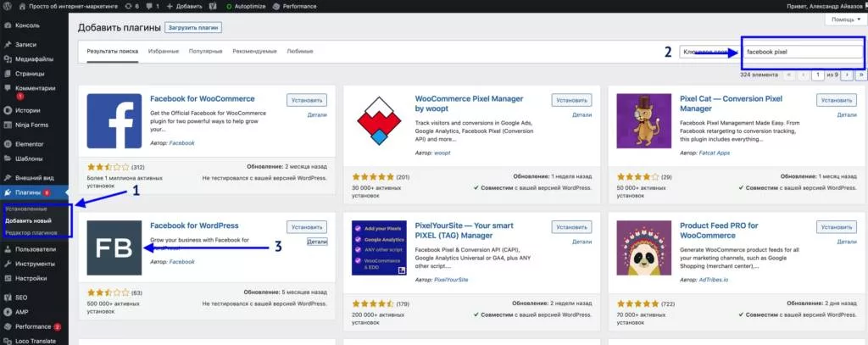Open Loco Translate in sidebar

click(34, 341)
